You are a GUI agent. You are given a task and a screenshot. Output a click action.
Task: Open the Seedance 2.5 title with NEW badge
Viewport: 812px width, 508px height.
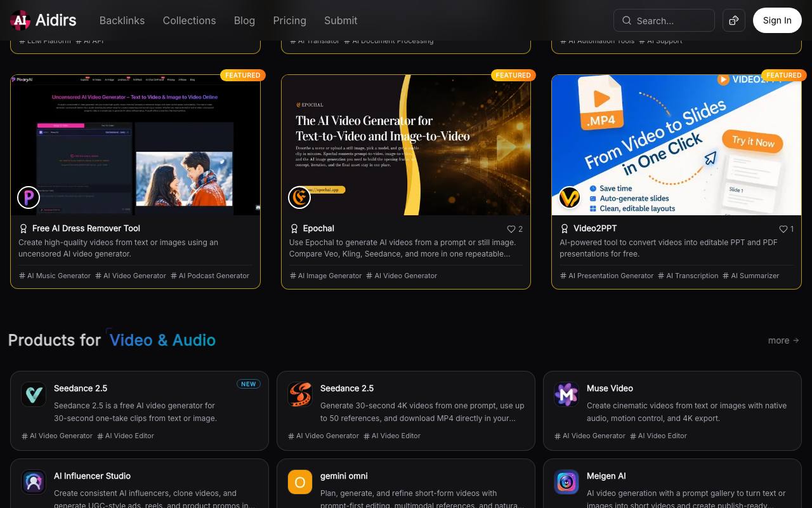click(x=81, y=389)
